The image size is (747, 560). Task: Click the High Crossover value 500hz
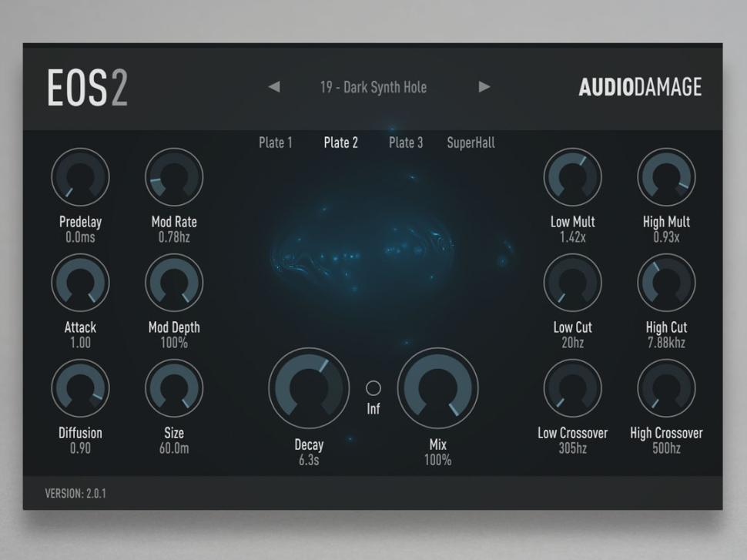coord(666,448)
